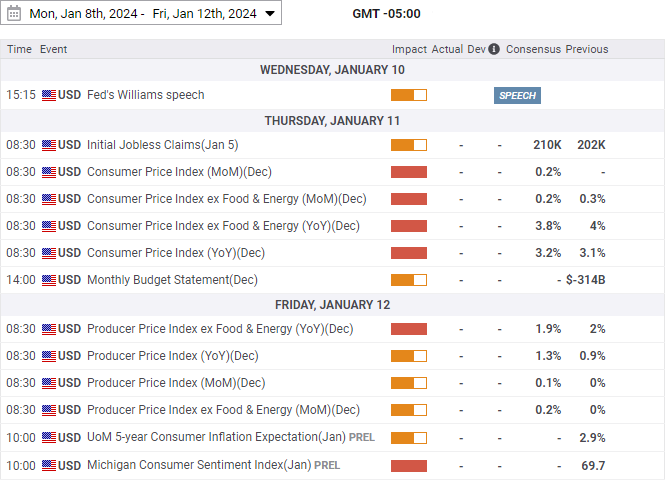This screenshot has width=665, height=480.
Task: Click previous value 2.9%
Action: point(592,438)
